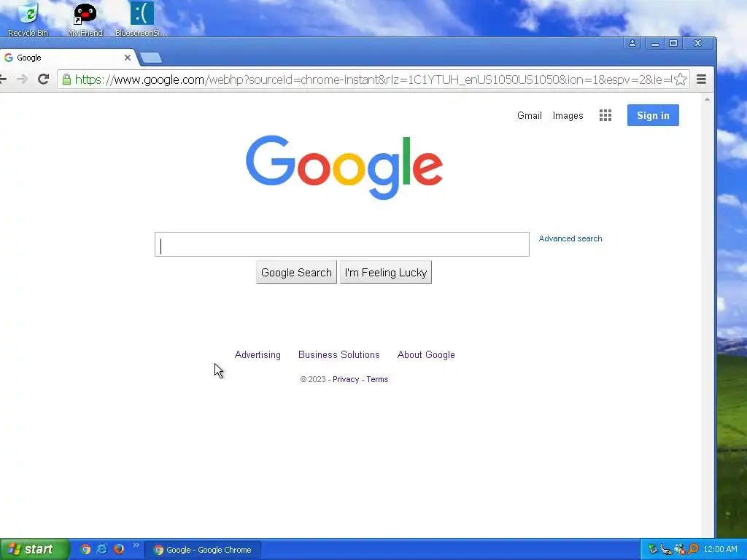Go forward in Chrome

pyautogui.click(x=22, y=79)
